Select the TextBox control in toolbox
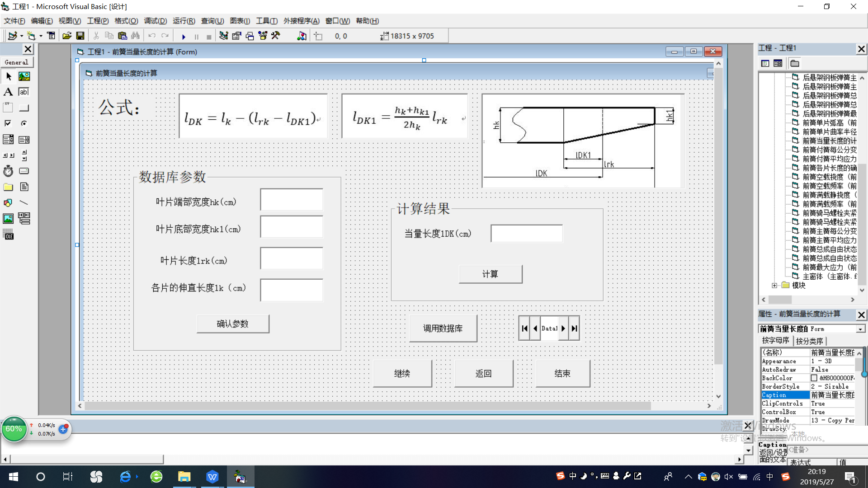Screen dimensions: 868x488 (24, 92)
